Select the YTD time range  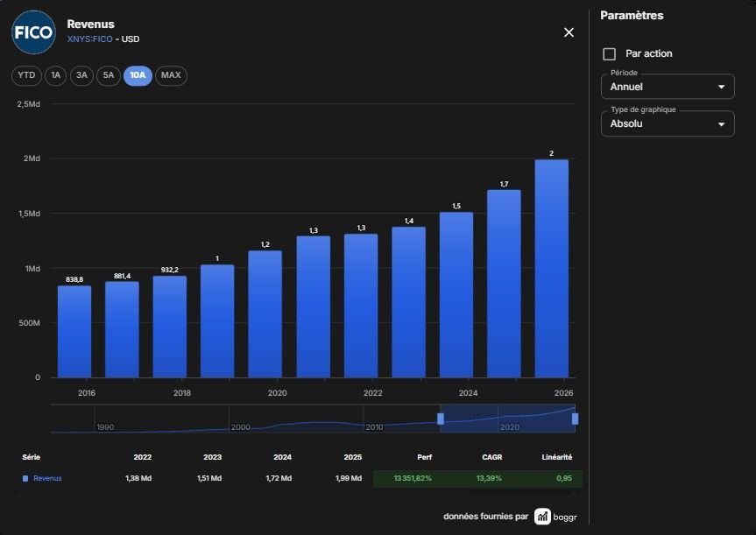(26, 75)
